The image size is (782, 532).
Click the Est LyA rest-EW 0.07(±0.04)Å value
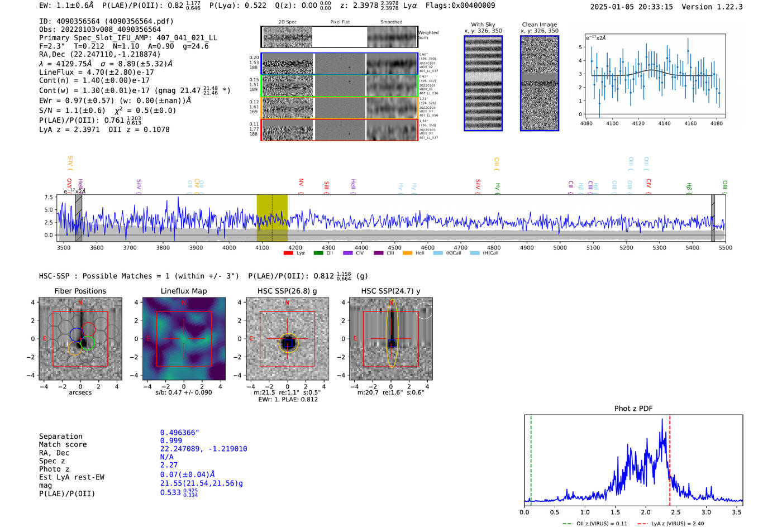pos(188,475)
